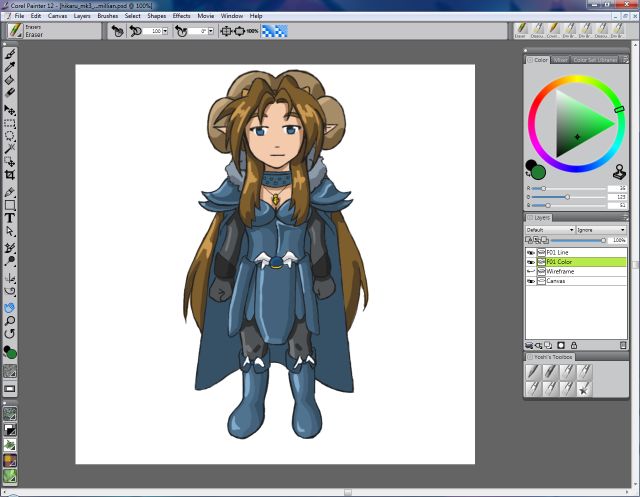640x497 pixels.
Task: Select the Dodge tool
Action: tap(10, 261)
